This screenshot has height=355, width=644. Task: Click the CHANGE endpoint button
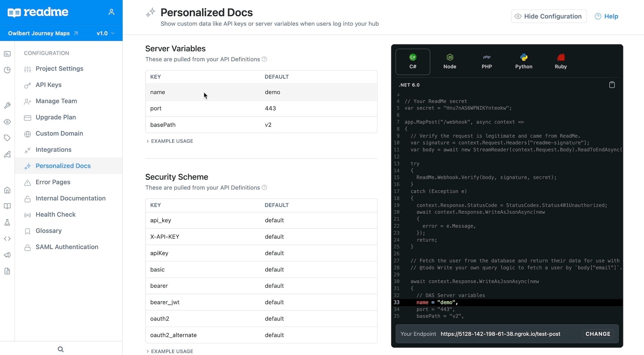coord(597,333)
